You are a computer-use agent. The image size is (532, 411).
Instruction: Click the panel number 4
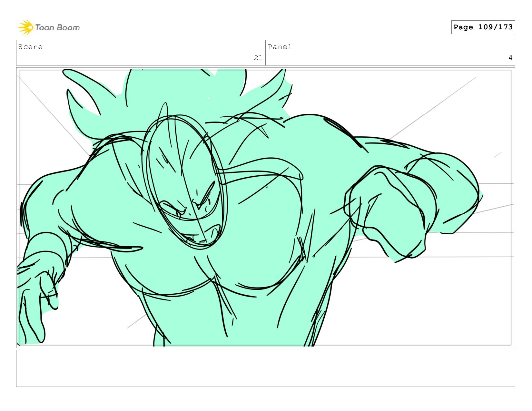click(x=510, y=58)
